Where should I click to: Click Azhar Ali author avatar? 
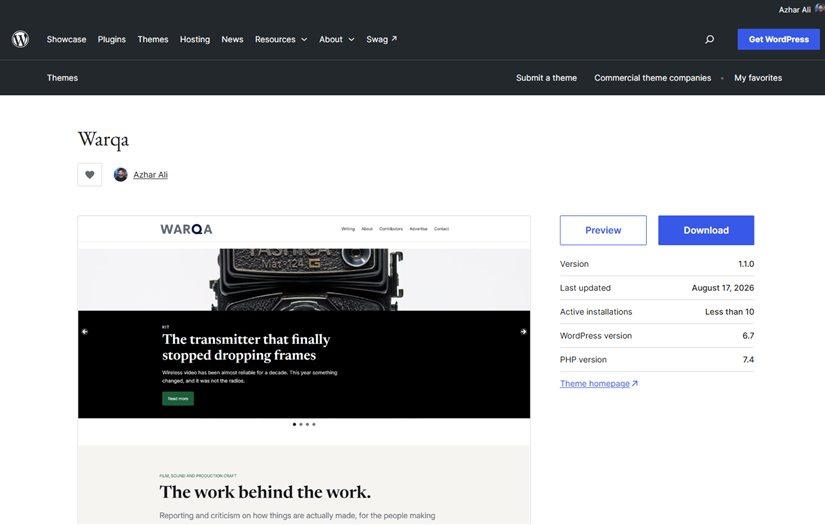[x=120, y=175]
